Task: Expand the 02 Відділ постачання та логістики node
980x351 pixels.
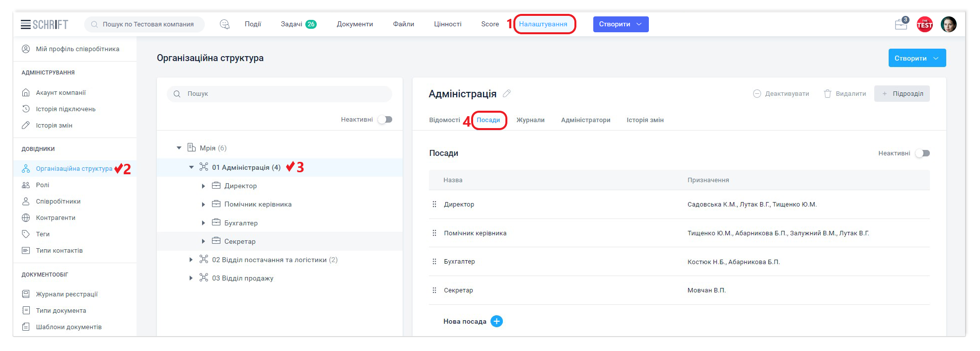Action: point(191,260)
